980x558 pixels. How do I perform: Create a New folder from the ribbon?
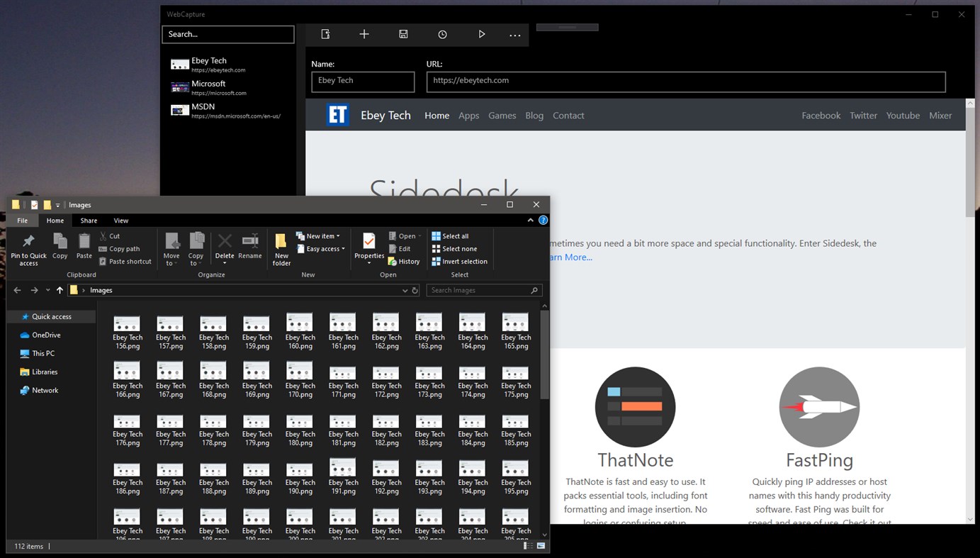281,248
